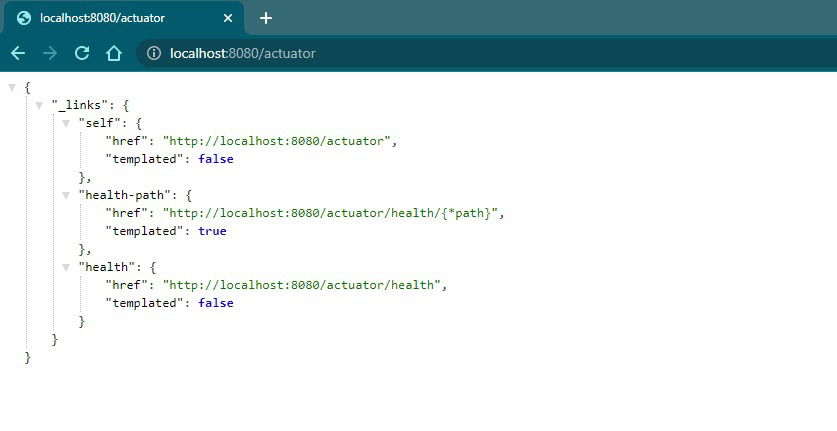The image size is (837, 431).
Task: Click "templated" key under health-path
Action: tap(144, 231)
